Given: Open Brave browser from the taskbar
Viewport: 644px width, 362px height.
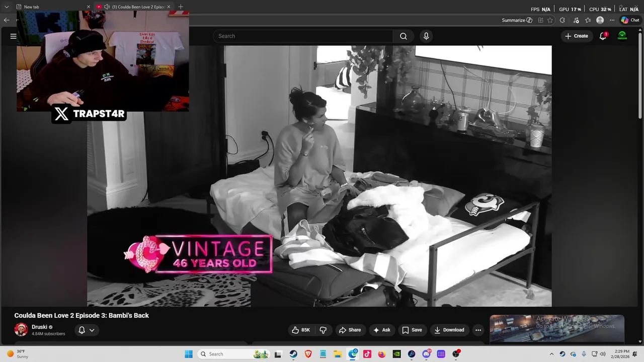Looking at the screenshot, I should tap(308, 354).
